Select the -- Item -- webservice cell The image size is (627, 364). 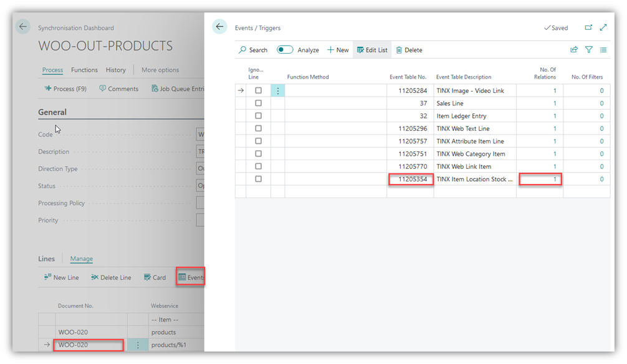176,320
